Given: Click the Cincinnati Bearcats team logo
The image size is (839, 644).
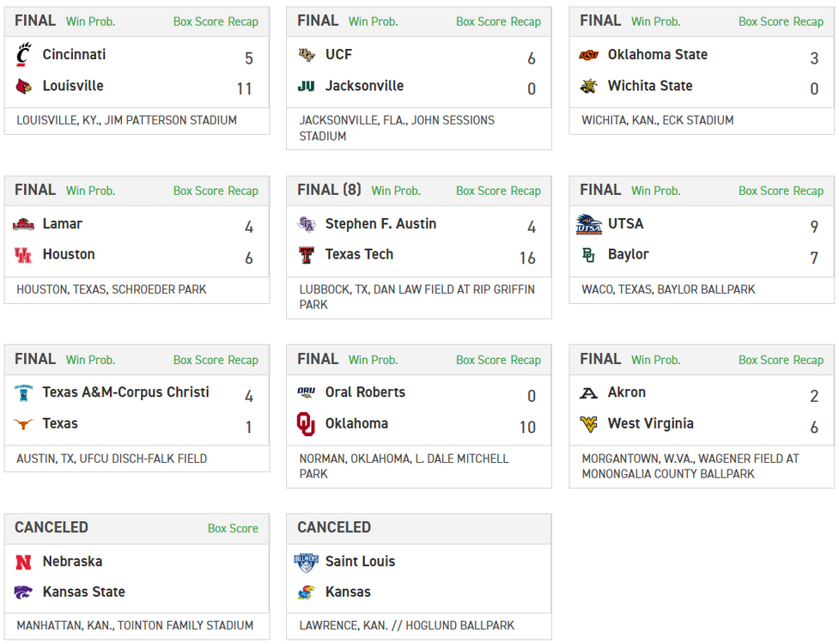Looking at the screenshot, I should pos(23,55).
